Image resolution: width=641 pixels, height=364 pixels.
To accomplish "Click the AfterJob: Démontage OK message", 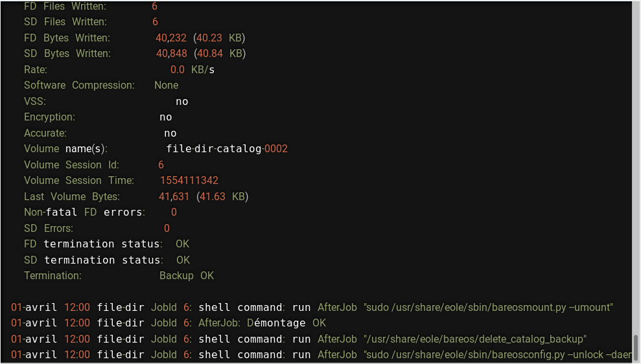I will click(262, 323).
